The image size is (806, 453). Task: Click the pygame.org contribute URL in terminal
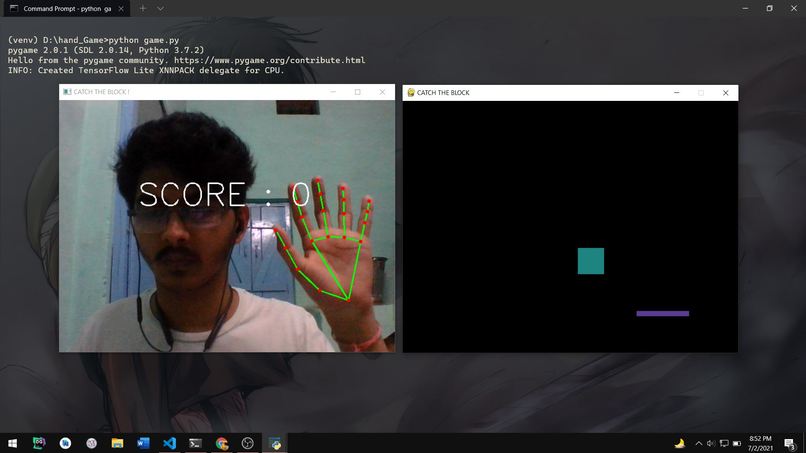(269, 60)
